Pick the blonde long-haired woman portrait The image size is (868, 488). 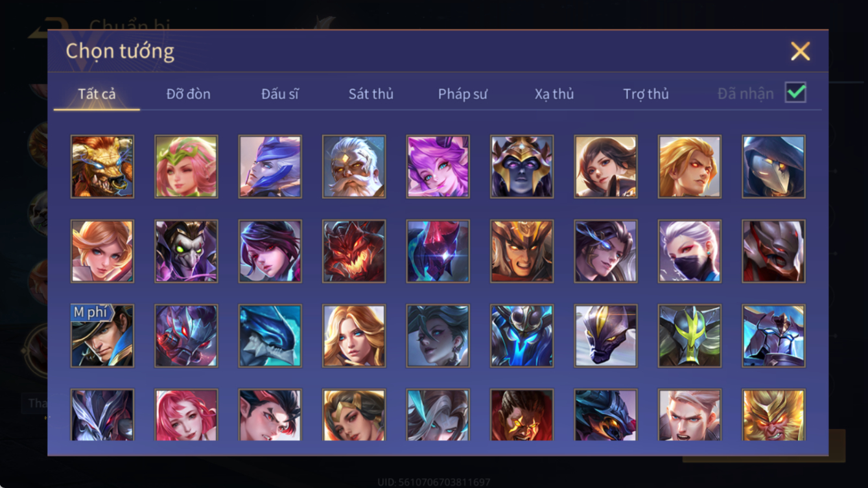tap(354, 336)
